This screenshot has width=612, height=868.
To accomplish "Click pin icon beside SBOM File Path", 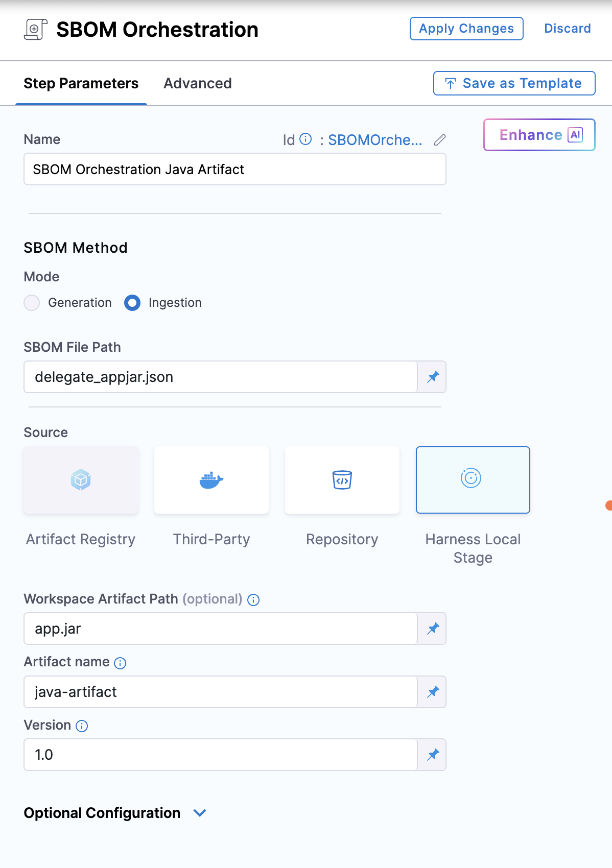I will point(433,377).
